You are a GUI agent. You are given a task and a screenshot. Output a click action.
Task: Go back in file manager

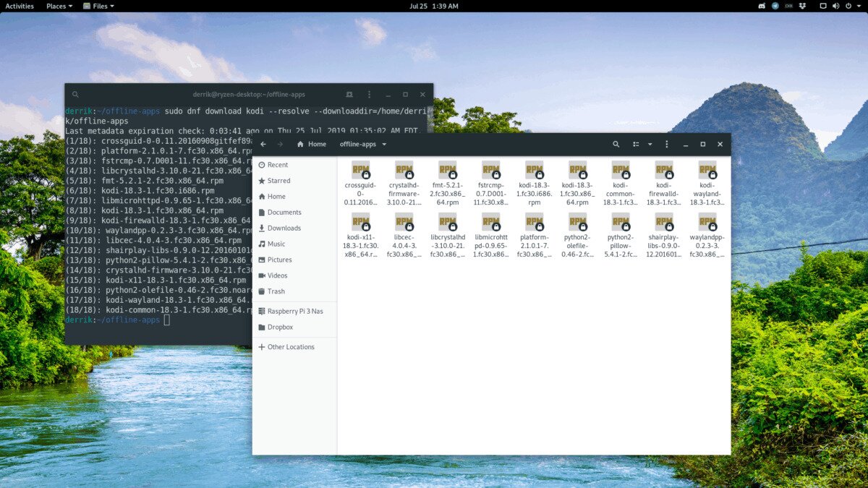263,145
